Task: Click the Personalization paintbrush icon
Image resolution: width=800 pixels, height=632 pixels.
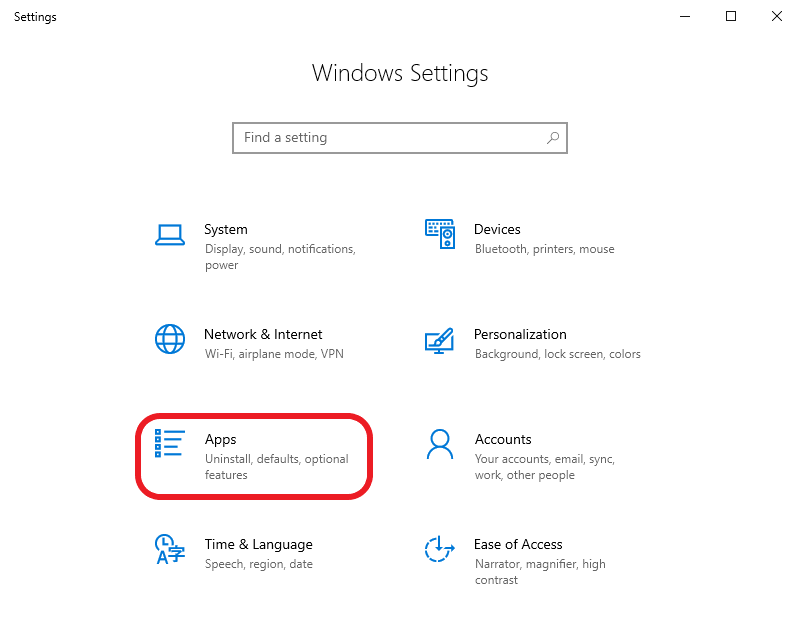Action: pyautogui.click(x=440, y=340)
